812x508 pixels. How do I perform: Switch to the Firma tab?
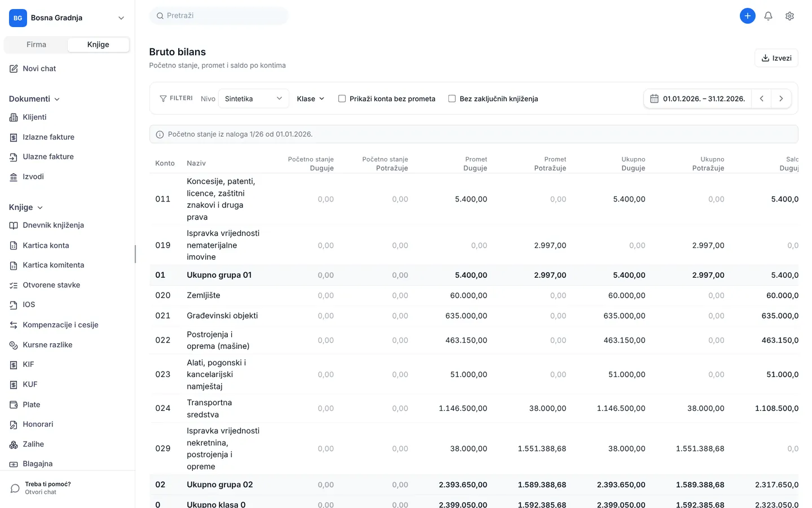36,45
